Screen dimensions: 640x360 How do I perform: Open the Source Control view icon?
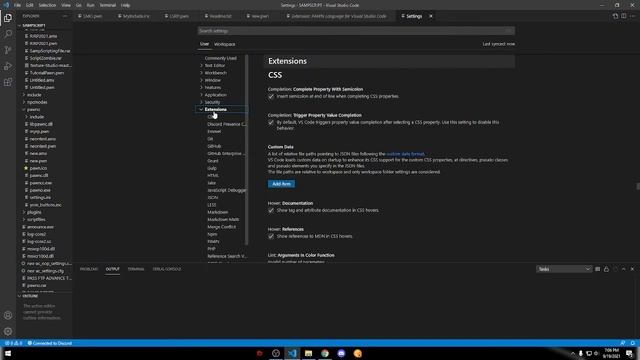click(8, 50)
